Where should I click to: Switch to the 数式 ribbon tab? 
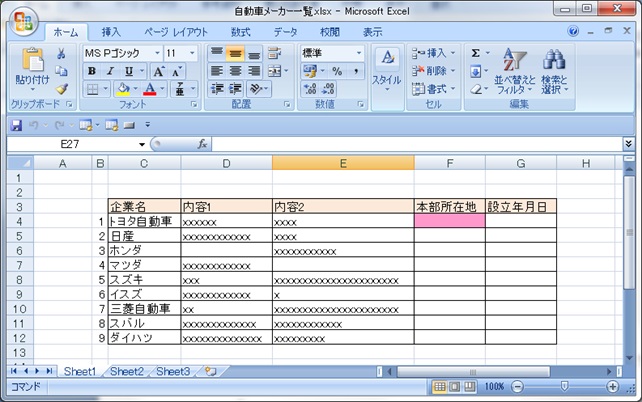[240, 32]
